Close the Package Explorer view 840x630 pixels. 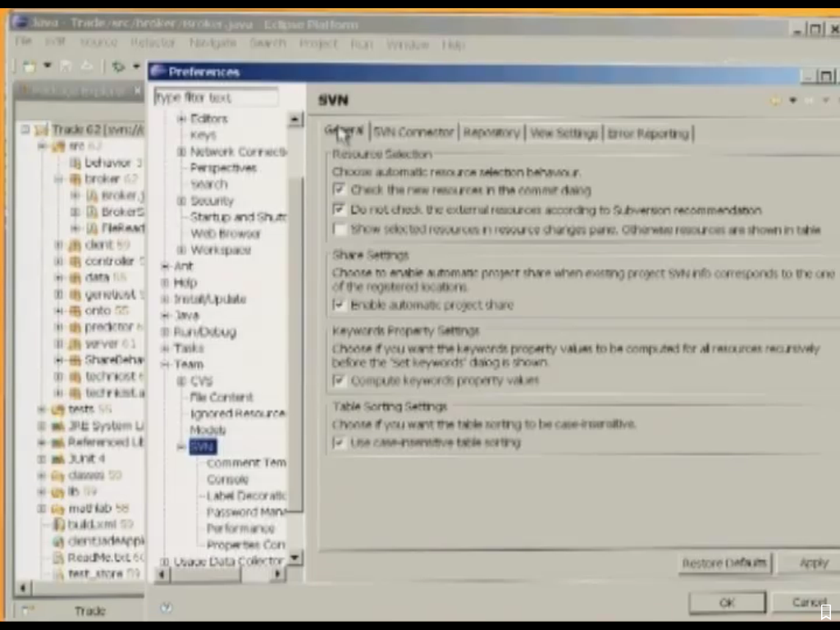click(138, 90)
